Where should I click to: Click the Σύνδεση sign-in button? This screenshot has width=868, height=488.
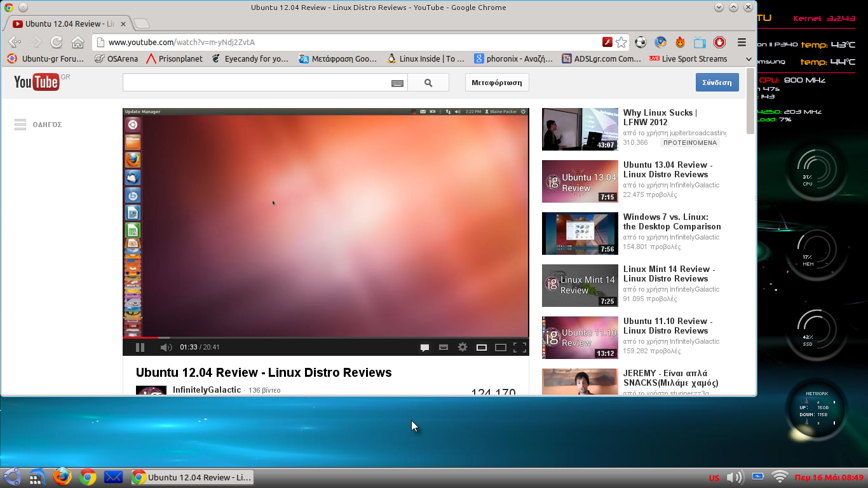coord(717,83)
